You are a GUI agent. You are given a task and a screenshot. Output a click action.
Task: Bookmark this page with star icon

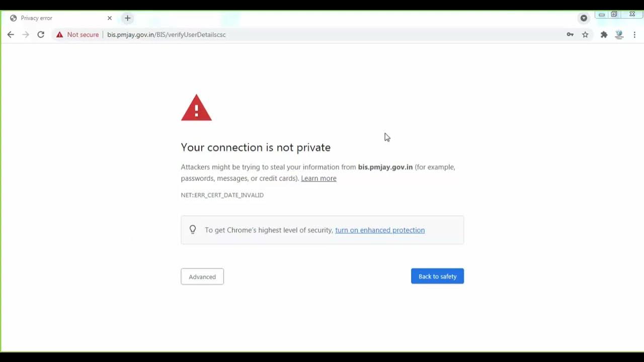[585, 35]
